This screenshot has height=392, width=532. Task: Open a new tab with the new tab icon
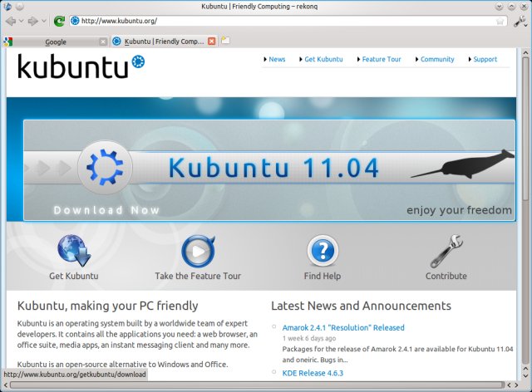pyautogui.click(x=225, y=41)
